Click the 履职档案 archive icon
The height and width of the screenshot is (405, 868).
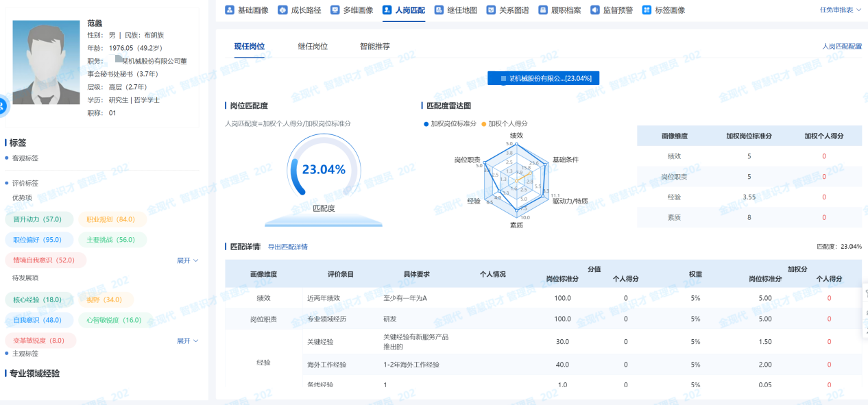tap(543, 10)
